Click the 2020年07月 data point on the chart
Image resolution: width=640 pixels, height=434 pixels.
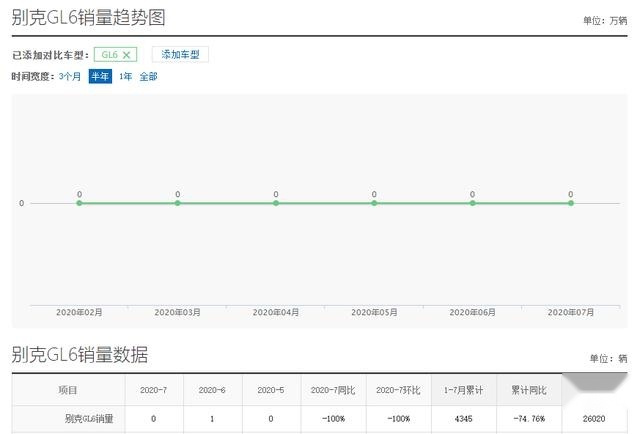(571, 203)
